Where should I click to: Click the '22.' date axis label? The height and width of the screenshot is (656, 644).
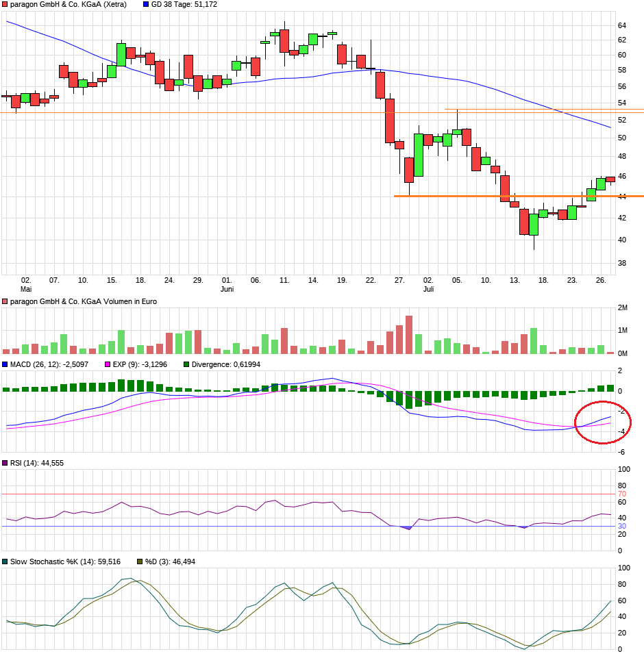point(371,280)
